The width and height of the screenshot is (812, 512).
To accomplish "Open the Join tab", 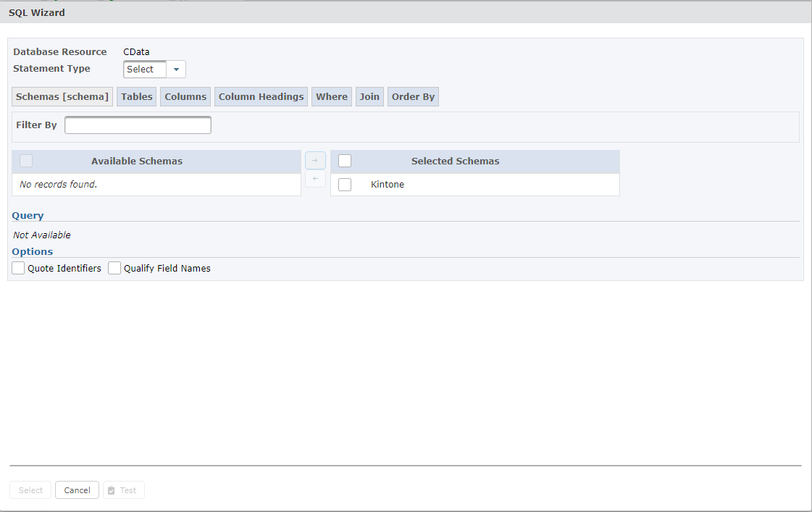I will point(369,97).
